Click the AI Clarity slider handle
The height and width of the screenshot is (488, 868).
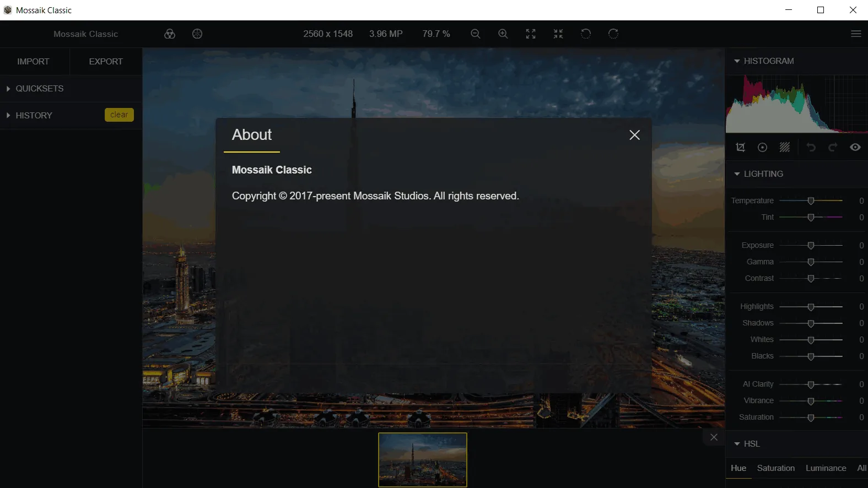811,384
